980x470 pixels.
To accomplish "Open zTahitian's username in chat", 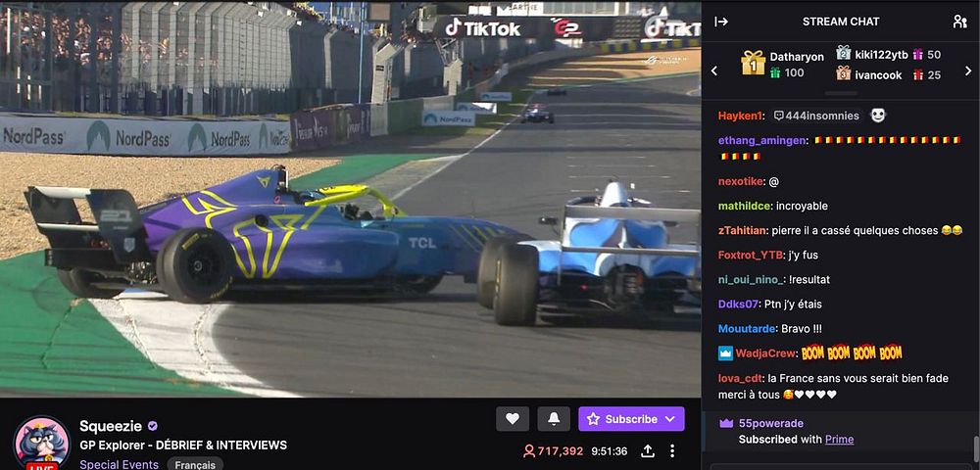I will click(x=742, y=230).
